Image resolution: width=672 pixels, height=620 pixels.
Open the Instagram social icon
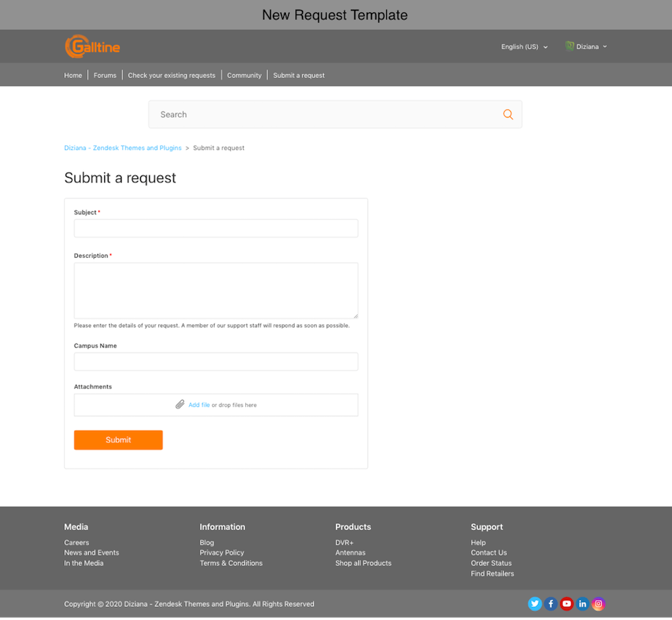pyautogui.click(x=598, y=603)
